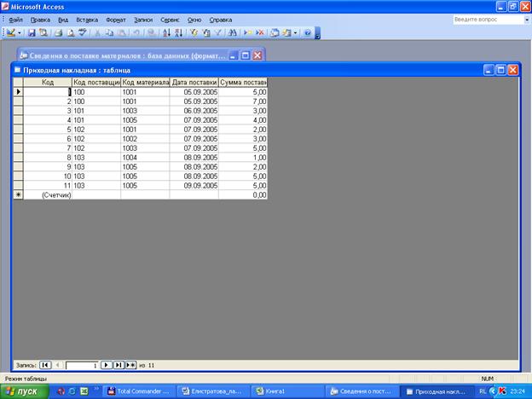
Task: Click the select-all box left of Код header
Action: (x=18, y=82)
